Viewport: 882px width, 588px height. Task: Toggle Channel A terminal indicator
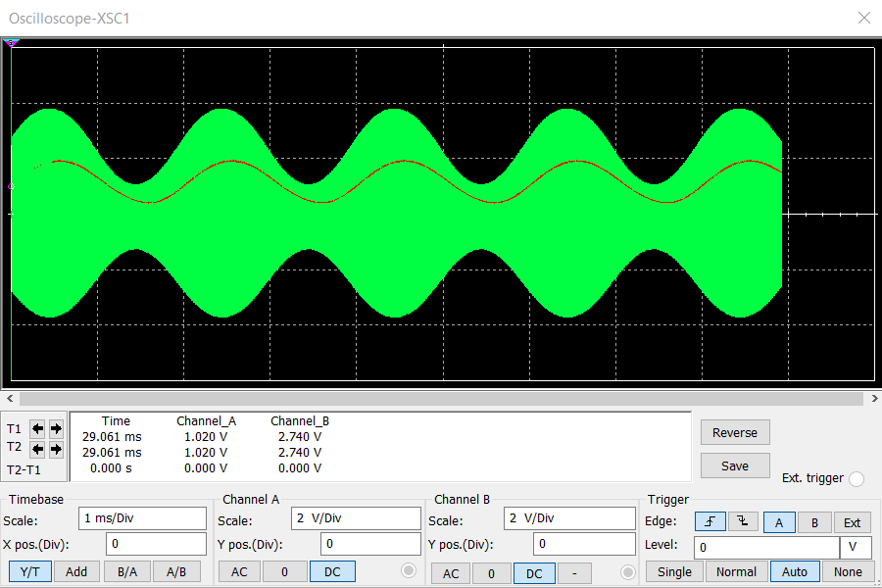click(x=409, y=570)
